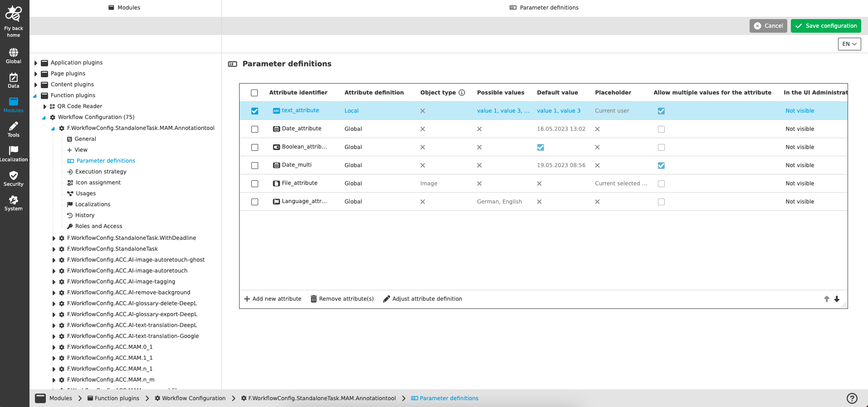868x407 pixels.
Task: Click the QR Code Reader tree icon
Action: (52, 106)
